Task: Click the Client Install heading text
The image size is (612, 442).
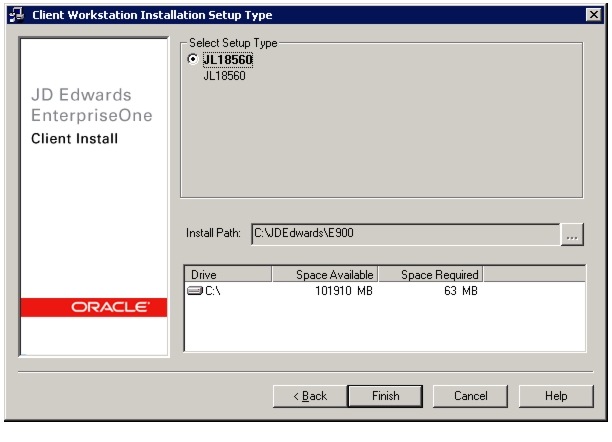Action: 75,139
